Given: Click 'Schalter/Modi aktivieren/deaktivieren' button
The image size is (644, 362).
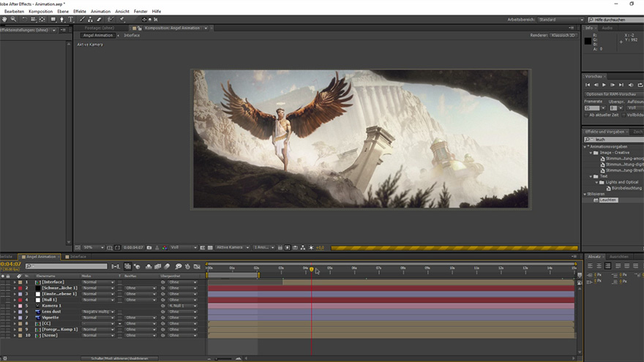Looking at the screenshot, I should [119, 358].
